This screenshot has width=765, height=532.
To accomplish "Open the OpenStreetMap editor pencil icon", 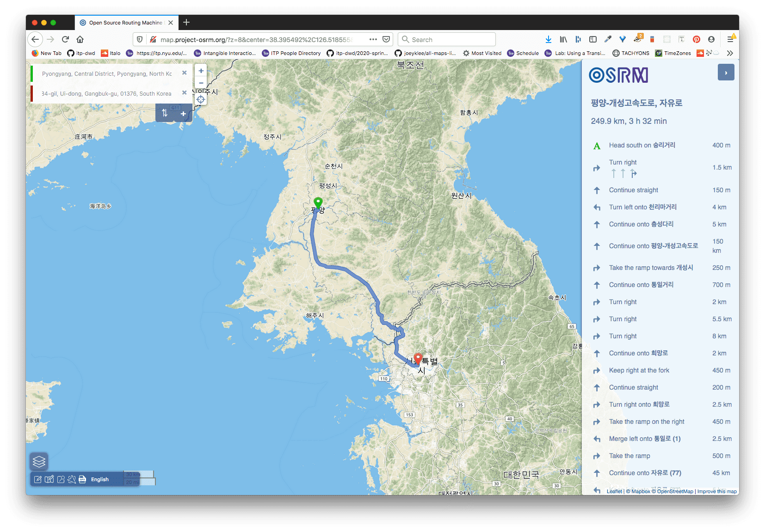I will (38, 479).
